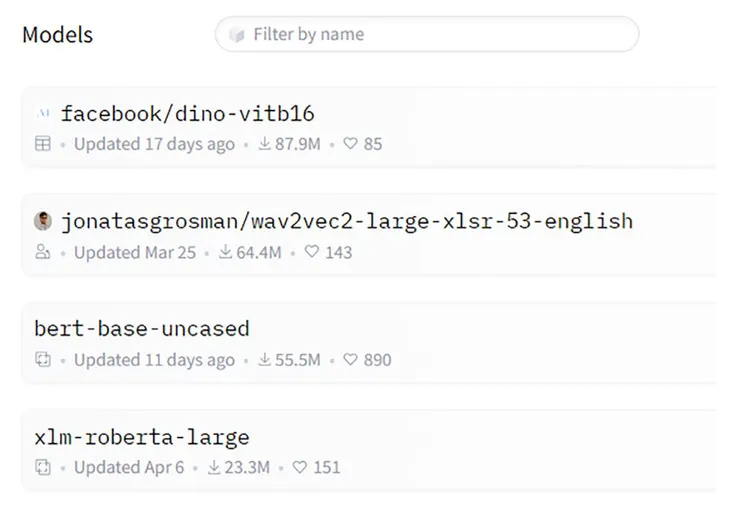Click the Meta logo beside facebook/dino-vitb16
This screenshot has height=507, width=740.
pos(43,114)
